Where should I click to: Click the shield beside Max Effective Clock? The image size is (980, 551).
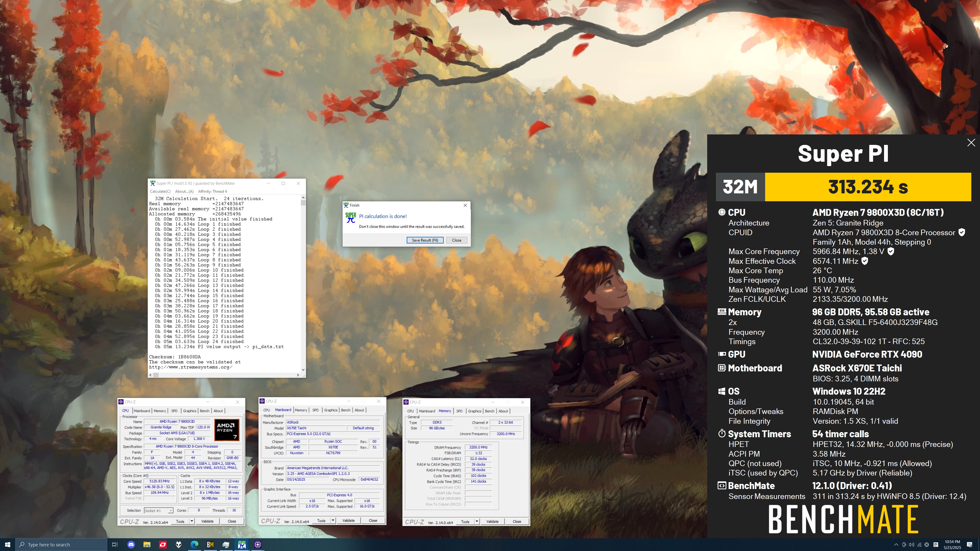click(865, 261)
